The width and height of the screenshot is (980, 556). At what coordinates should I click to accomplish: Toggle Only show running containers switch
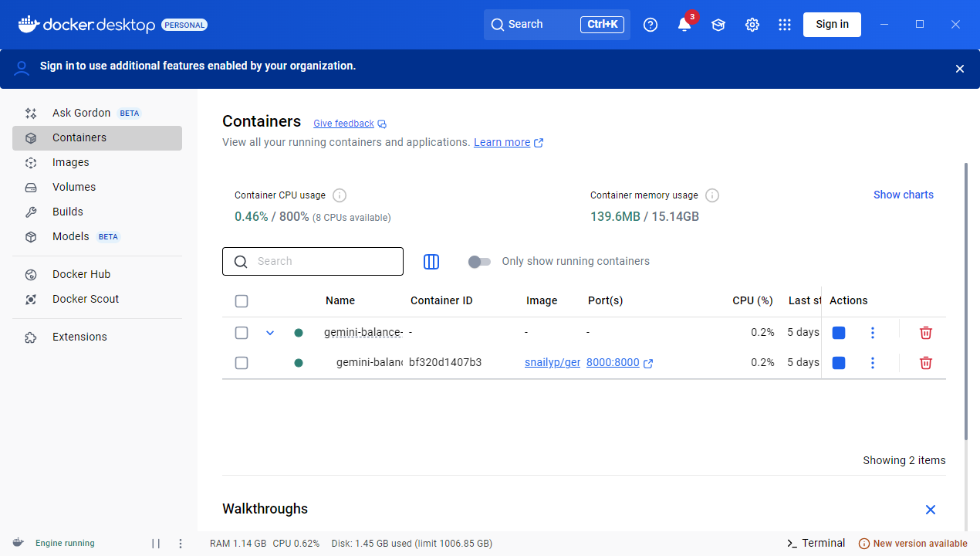(479, 262)
